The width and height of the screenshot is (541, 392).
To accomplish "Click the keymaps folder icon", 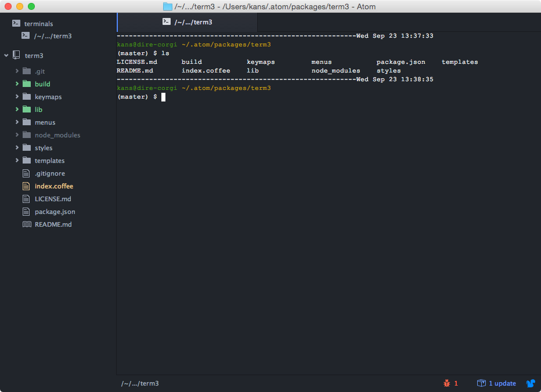I will click(x=27, y=96).
